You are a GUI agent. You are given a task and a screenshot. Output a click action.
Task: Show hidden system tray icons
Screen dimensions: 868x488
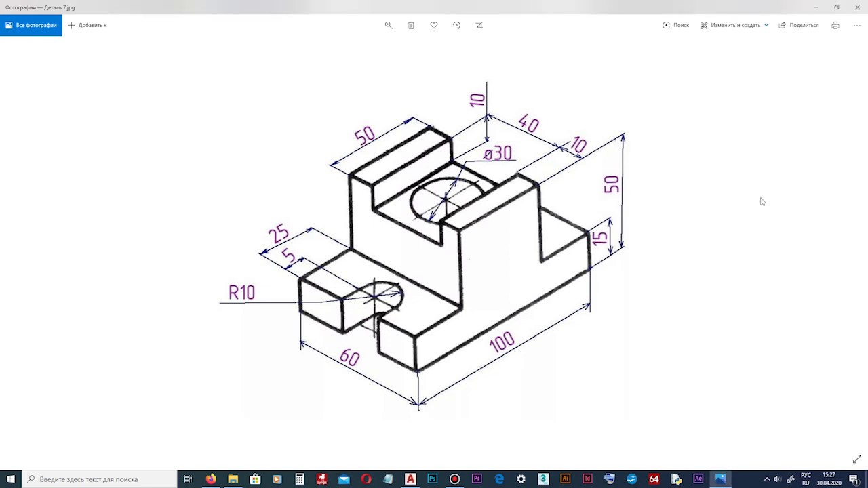[x=767, y=479]
